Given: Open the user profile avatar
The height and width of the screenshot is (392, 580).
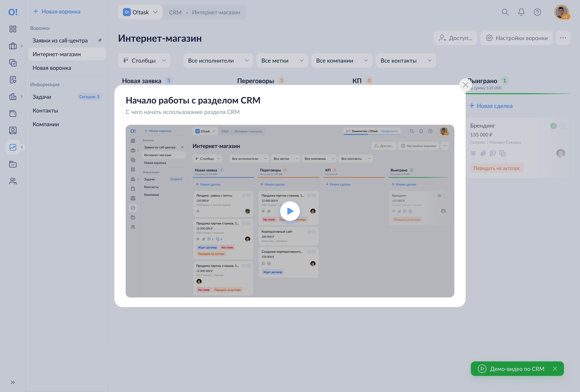Looking at the screenshot, I should (x=561, y=12).
